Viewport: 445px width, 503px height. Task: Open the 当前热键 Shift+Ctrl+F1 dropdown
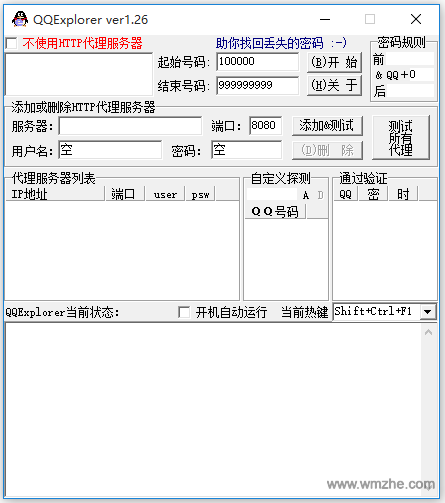pyautogui.click(x=428, y=312)
